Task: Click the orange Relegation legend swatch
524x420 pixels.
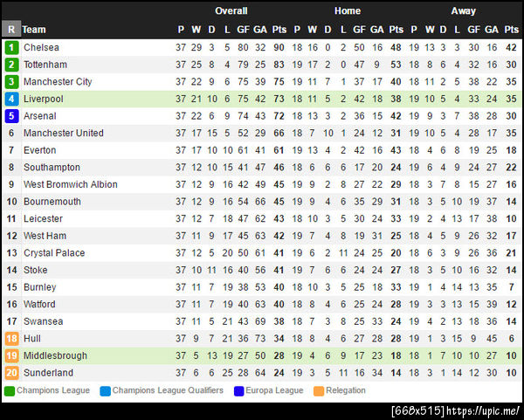Action: coord(319,390)
